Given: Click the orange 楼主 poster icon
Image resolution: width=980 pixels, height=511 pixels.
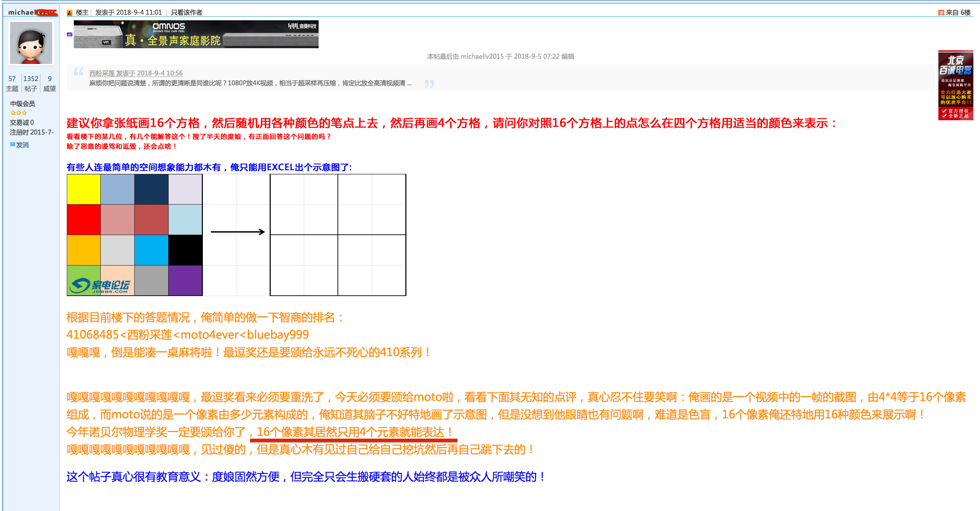Looking at the screenshot, I should [70, 13].
